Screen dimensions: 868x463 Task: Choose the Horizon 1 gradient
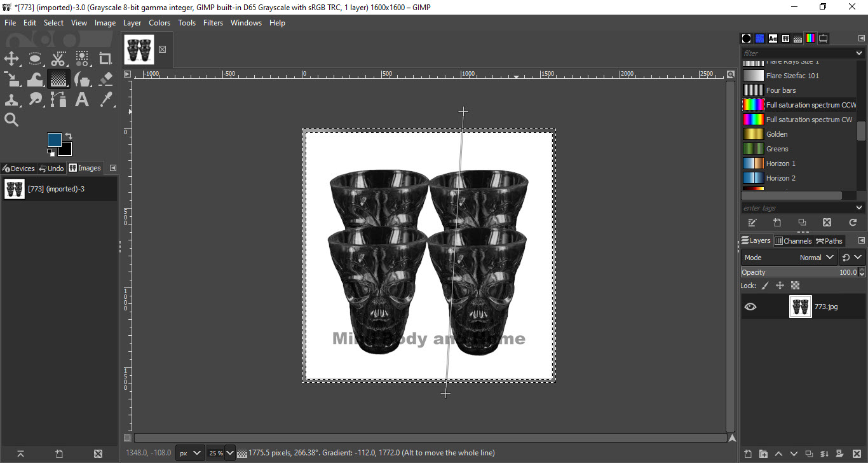tap(780, 163)
